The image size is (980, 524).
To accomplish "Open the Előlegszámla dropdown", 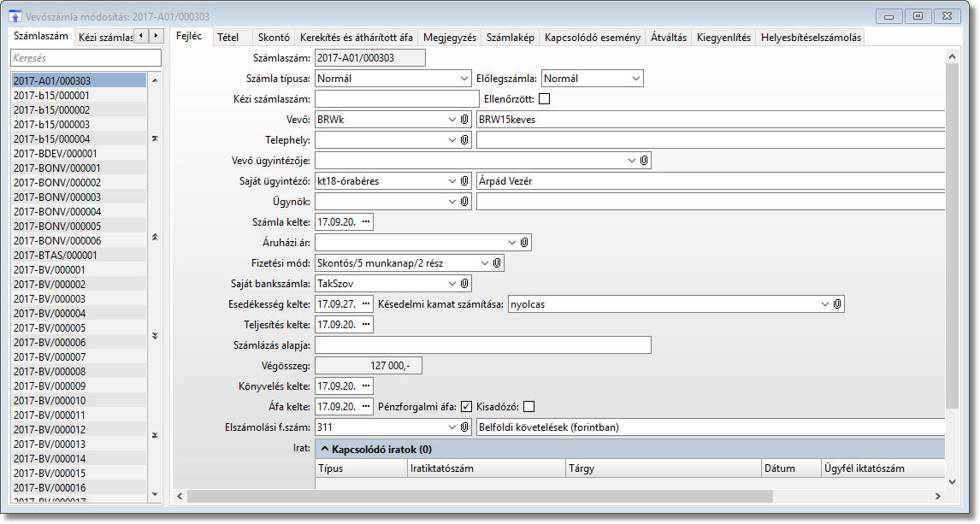I will 636,79.
